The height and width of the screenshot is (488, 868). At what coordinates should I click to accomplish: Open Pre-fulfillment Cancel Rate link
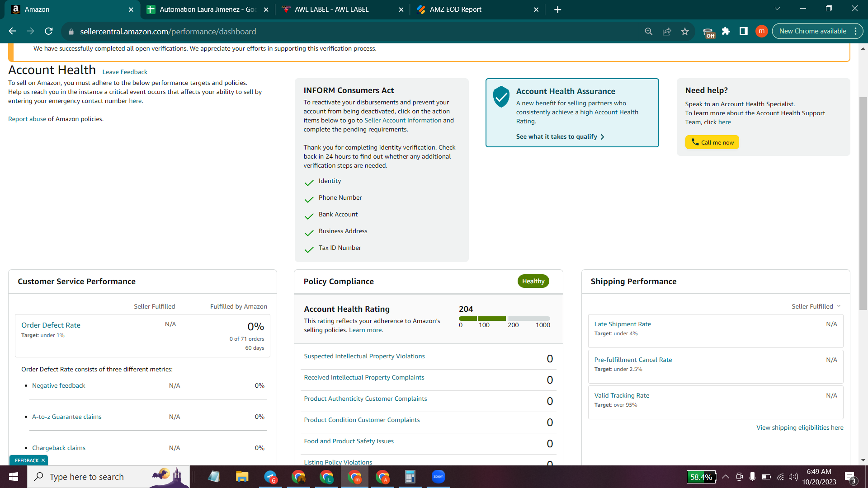[633, 360]
